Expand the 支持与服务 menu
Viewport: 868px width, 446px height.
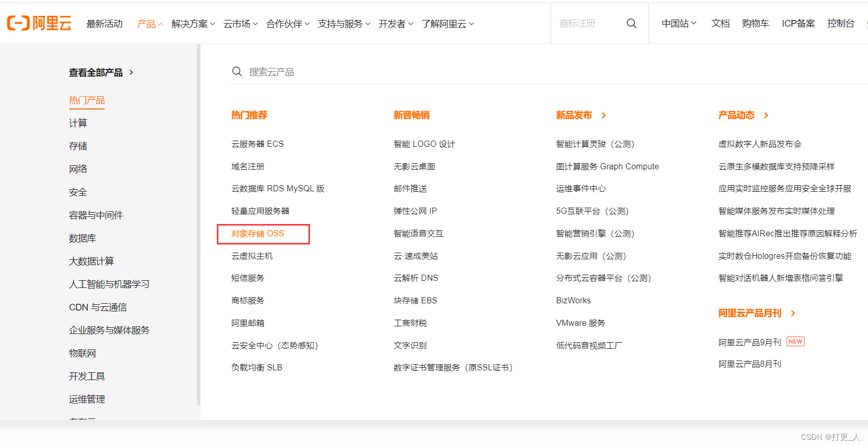point(343,24)
